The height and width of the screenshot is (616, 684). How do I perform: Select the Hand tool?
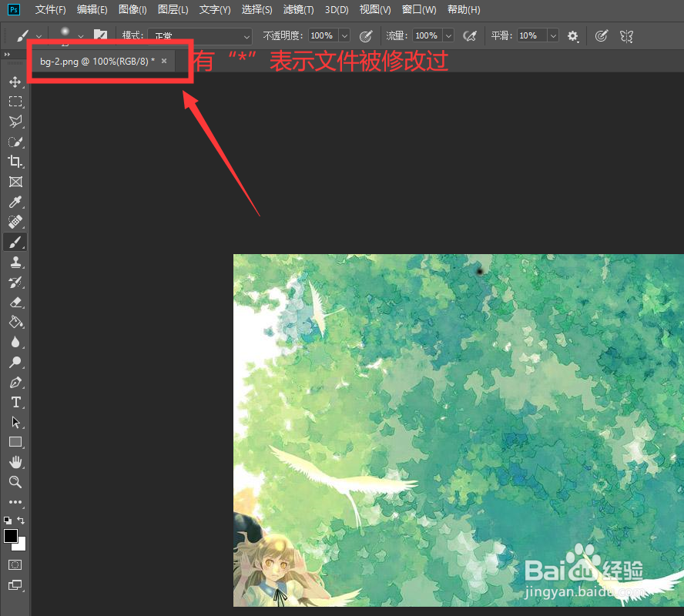point(15,462)
